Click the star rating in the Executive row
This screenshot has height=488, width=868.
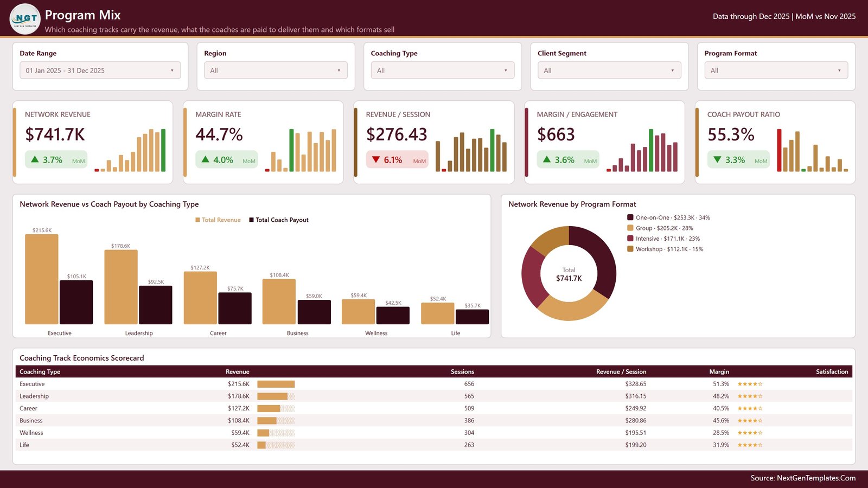click(x=750, y=384)
